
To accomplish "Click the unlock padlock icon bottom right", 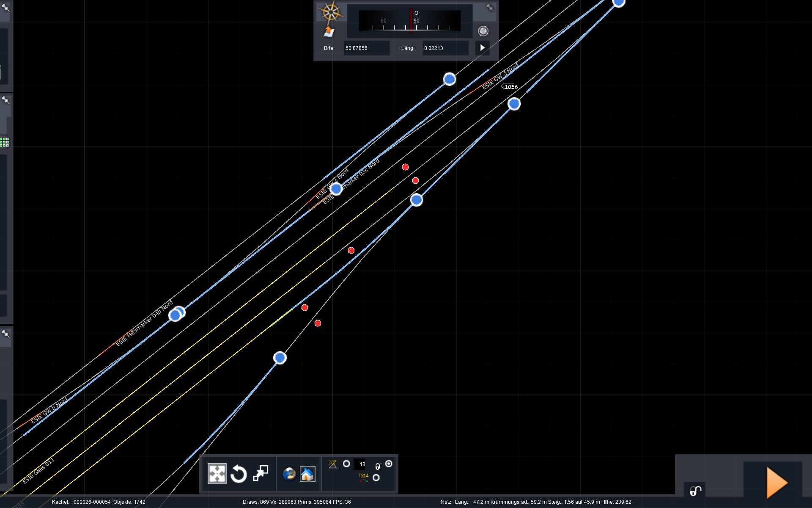I will pos(695,491).
